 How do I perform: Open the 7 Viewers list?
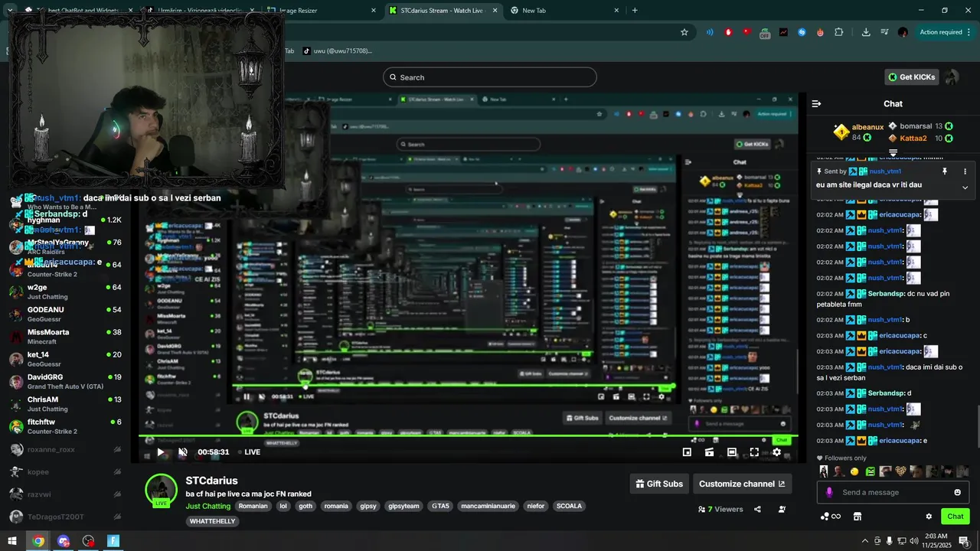tap(720, 509)
